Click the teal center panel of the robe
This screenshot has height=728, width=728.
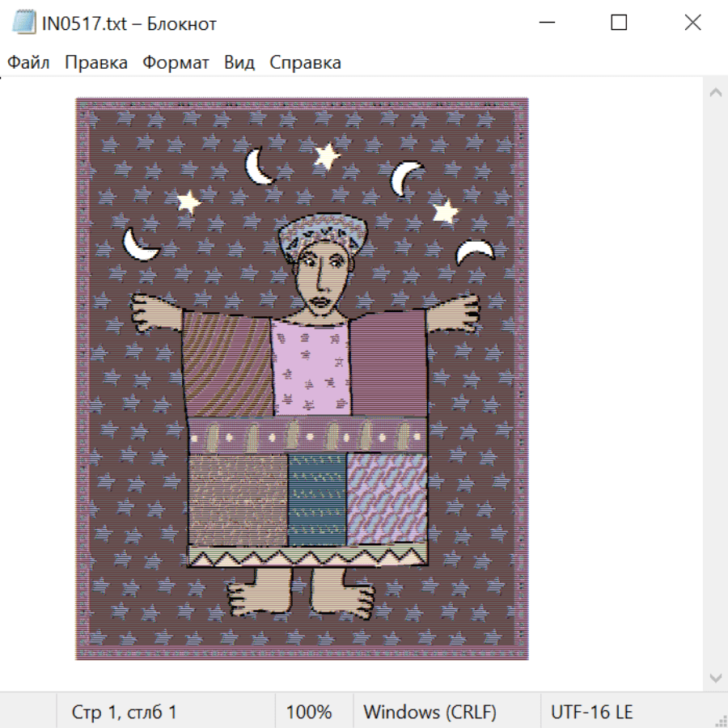[x=317, y=498]
